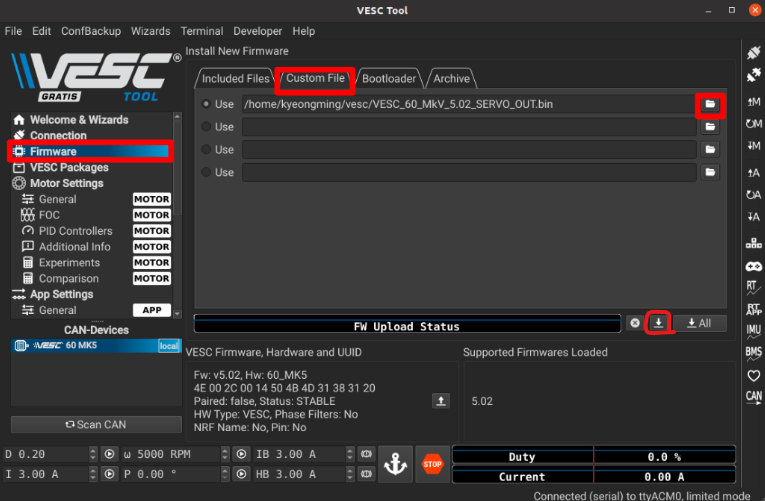Viewport: 765px width, 501px height.
Task: Adjust the D 0.20 duty spinner arrows
Action: click(x=93, y=454)
